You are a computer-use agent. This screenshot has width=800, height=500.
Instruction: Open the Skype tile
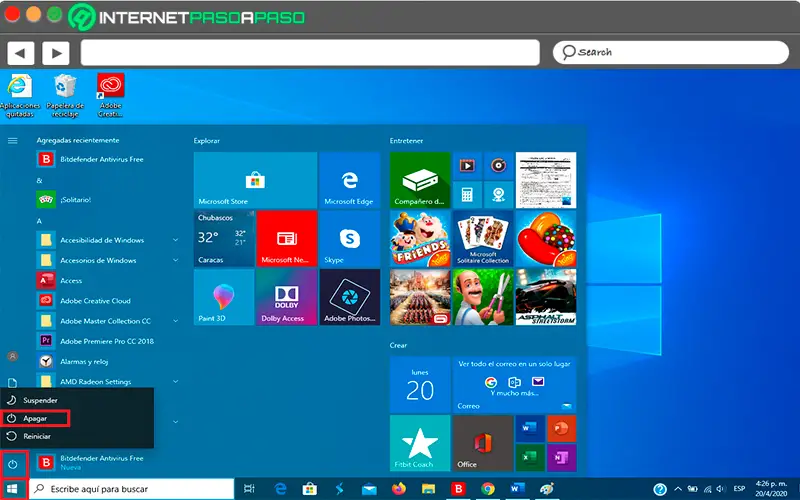pyautogui.click(x=349, y=239)
